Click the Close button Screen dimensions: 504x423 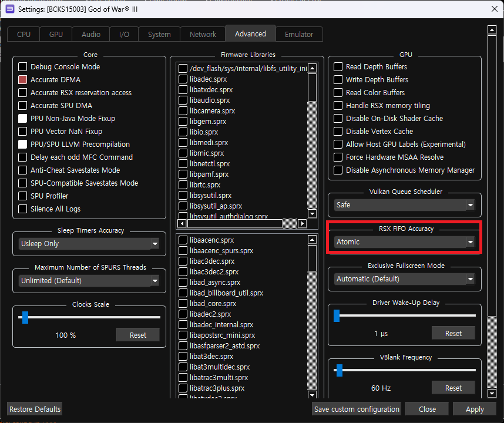(427, 409)
